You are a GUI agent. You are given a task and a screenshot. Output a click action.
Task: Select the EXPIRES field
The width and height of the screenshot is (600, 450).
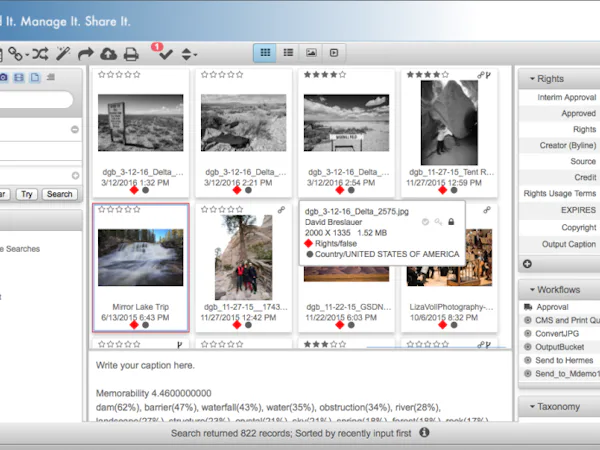[x=559, y=210]
